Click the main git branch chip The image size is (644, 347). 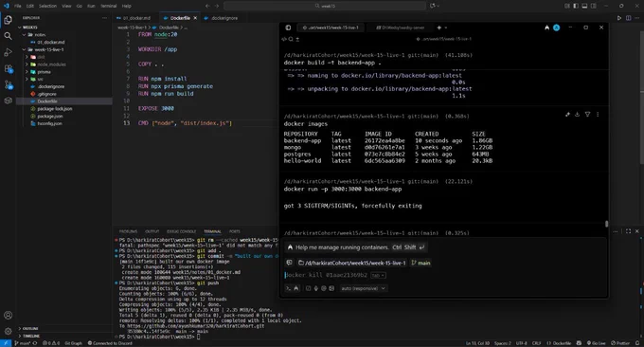pyautogui.click(x=421, y=263)
